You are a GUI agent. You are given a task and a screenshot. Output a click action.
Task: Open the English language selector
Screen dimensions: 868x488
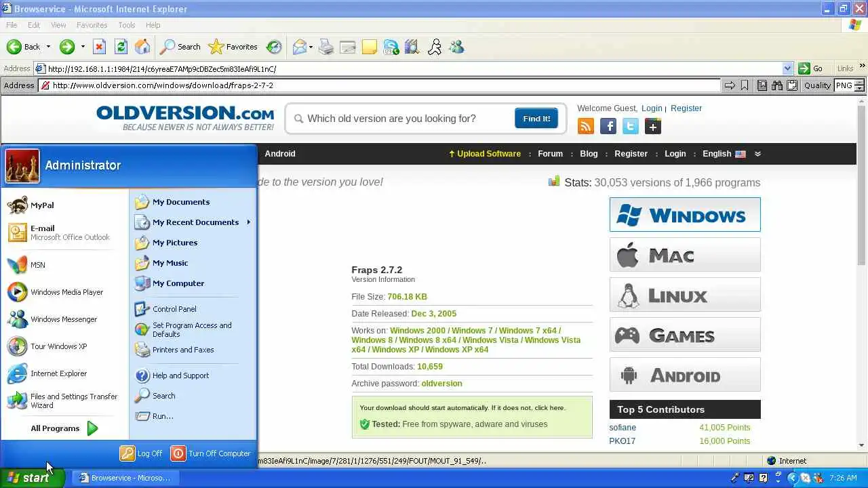[724, 154]
